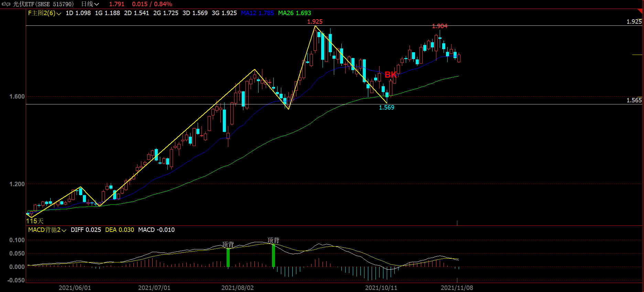
Task: Click the 1.600 label on left price axis
Action: [17, 97]
